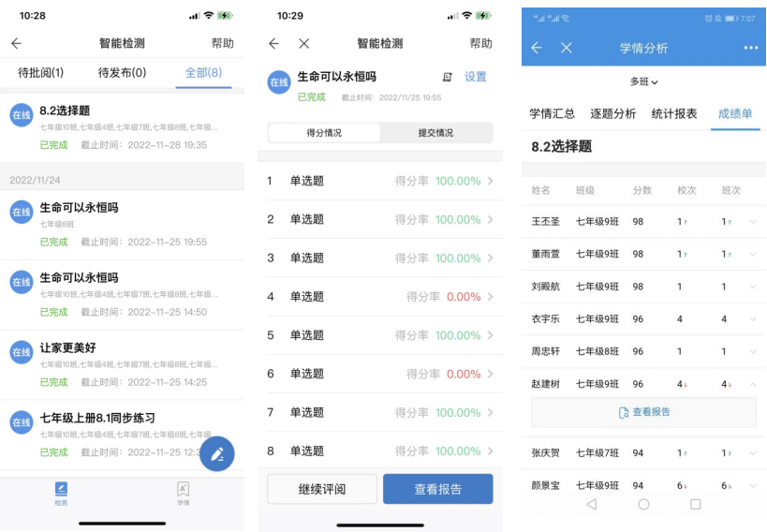Screen dimensions: 767x532
Task: Open the 逐题分析 tab
Action: tap(612, 113)
